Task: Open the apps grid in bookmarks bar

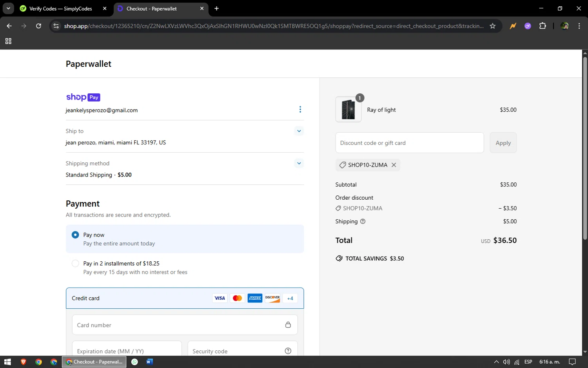Action: pos(8,41)
